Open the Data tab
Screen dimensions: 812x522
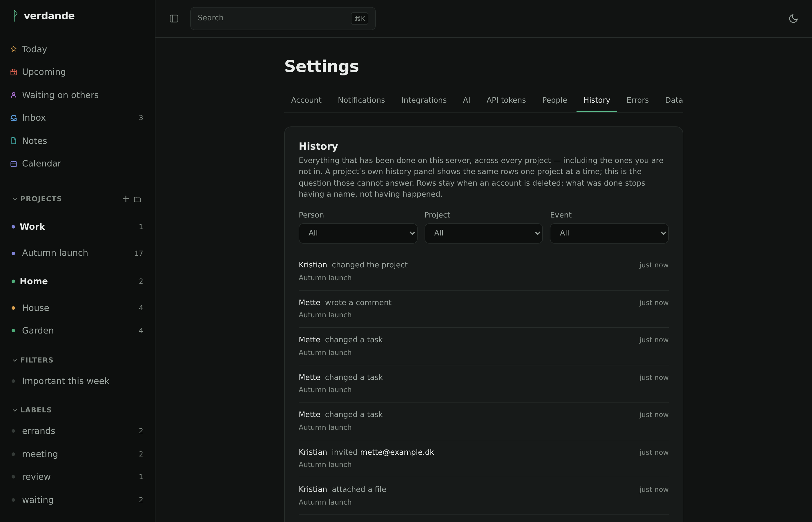click(674, 100)
